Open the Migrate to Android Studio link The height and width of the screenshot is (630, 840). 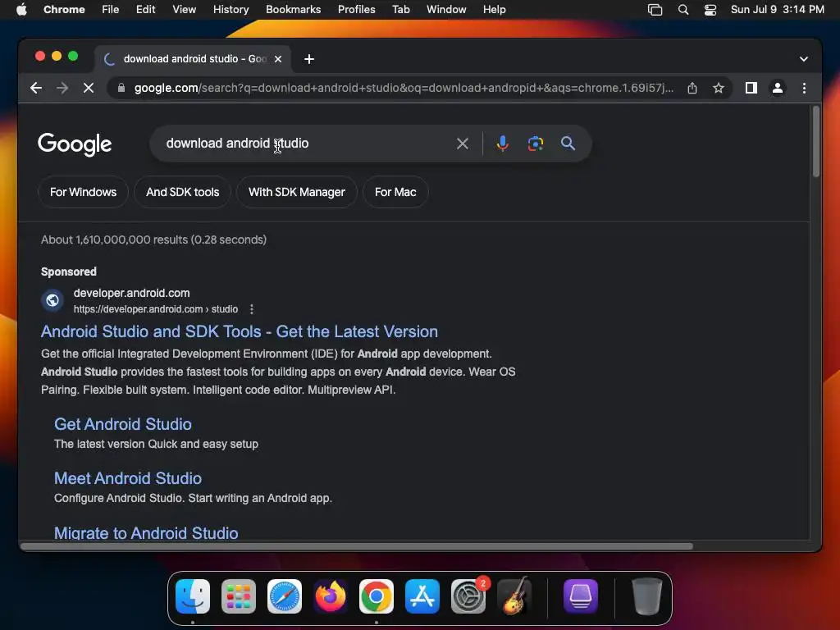146,532
